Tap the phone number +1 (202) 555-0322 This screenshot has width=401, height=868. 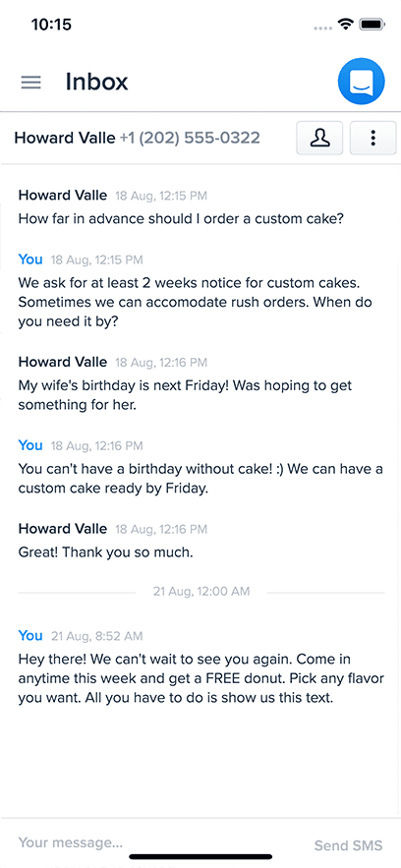point(190,138)
